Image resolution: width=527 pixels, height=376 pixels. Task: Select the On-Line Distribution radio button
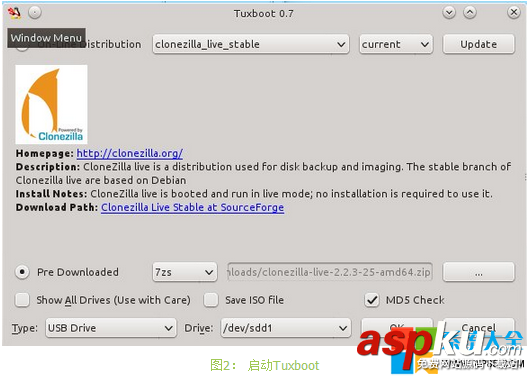(22, 46)
